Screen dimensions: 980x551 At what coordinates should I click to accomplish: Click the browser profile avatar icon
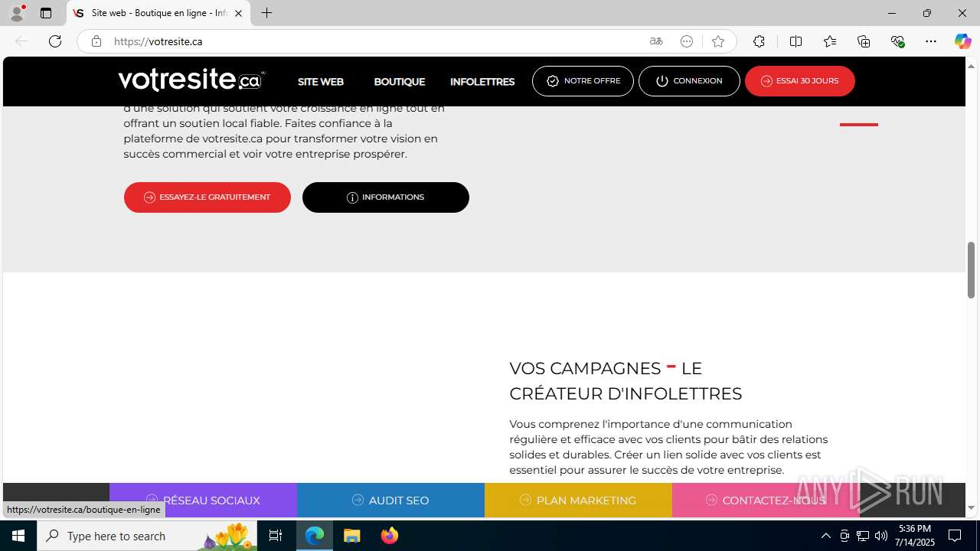[x=17, y=13]
